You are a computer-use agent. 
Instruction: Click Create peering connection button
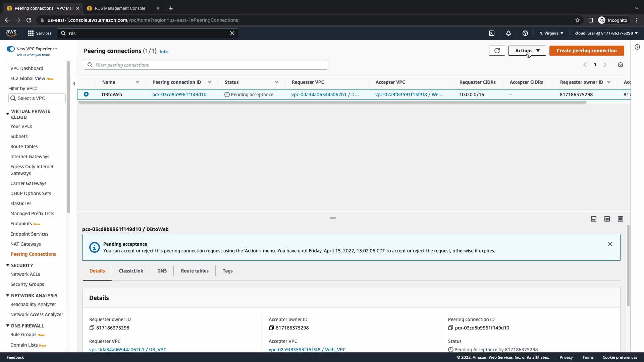[586, 51]
